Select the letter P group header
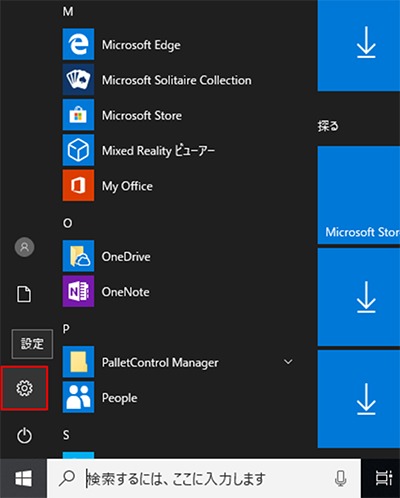 [x=66, y=329]
